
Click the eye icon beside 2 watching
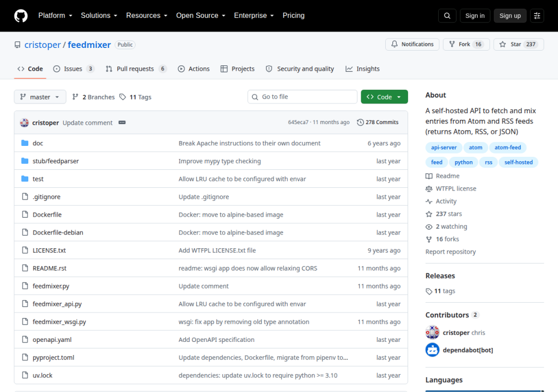[429, 226]
